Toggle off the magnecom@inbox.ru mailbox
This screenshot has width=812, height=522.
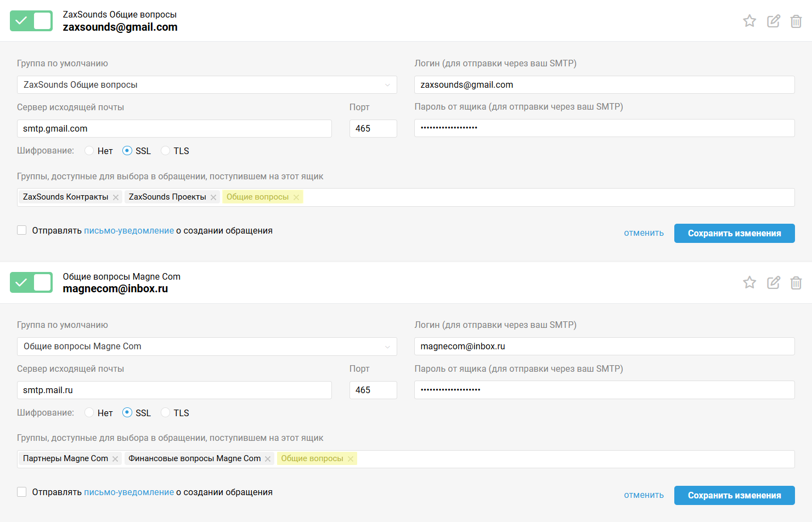tap(31, 282)
